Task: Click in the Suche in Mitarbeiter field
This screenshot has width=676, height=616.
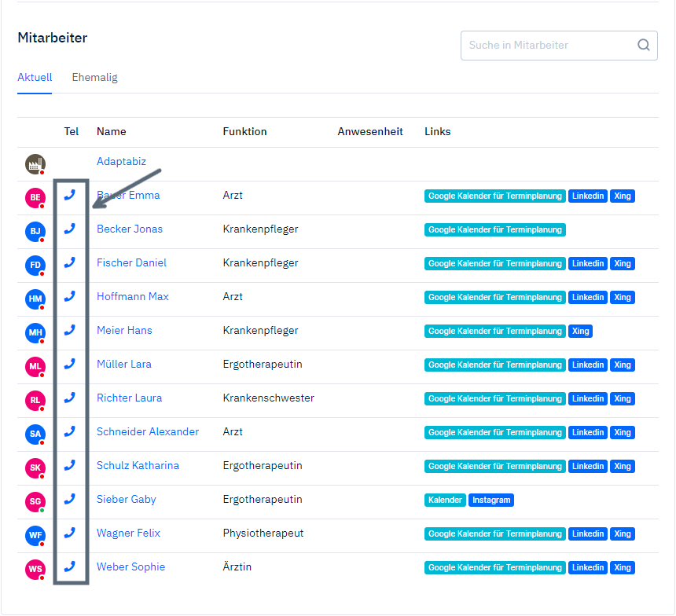Action: point(546,46)
